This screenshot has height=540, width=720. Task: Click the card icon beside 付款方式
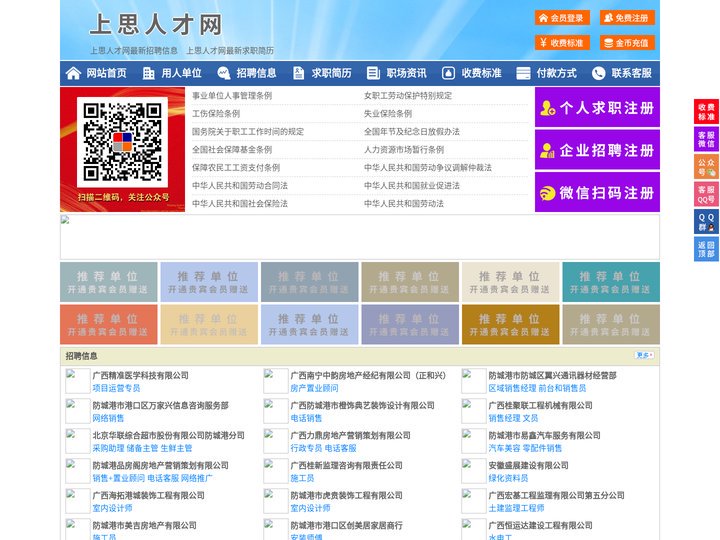[523, 73]
